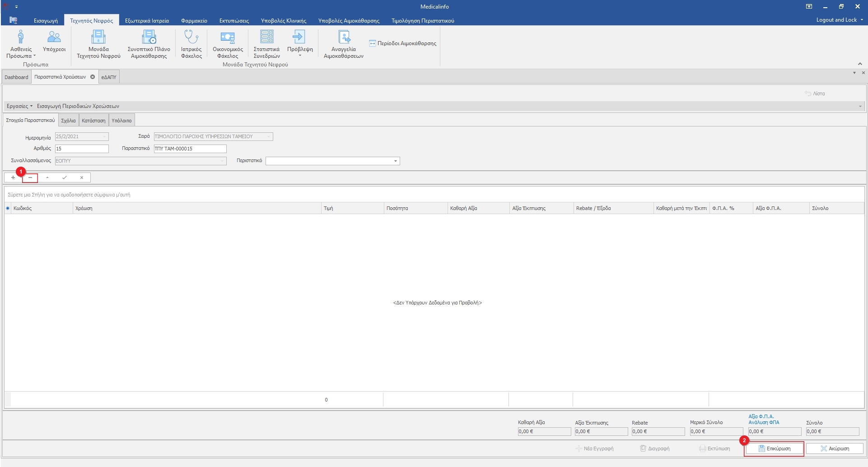Open Μονάδα Τεχνητού Νεφρού icon

[98, 37]
